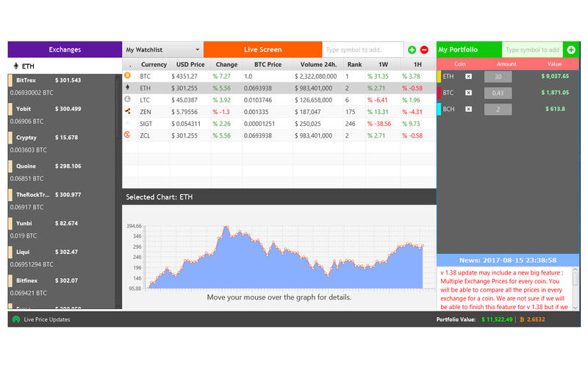This screenshot has width=588, height=368.
Task: Remove ETH from the portfolio
Action: 469,77
